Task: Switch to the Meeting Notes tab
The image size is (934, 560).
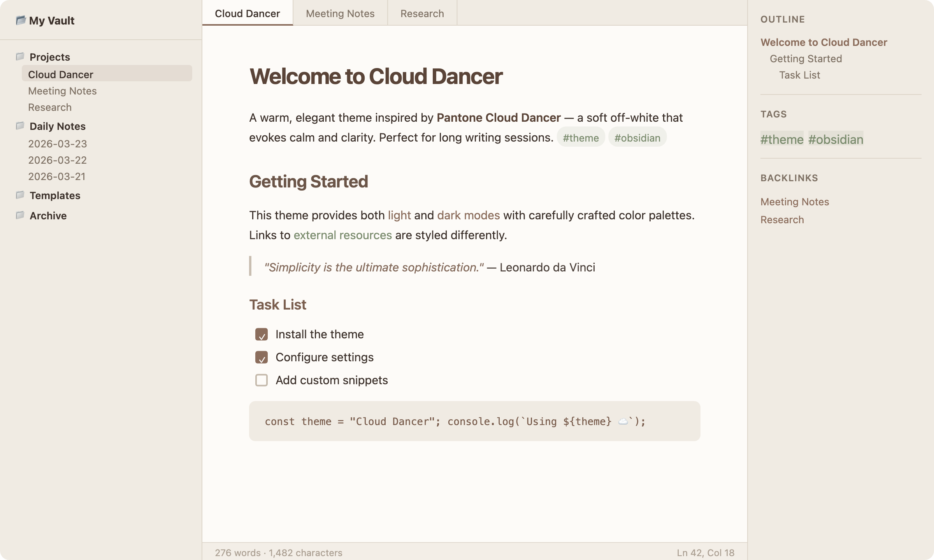Action: 340,13
